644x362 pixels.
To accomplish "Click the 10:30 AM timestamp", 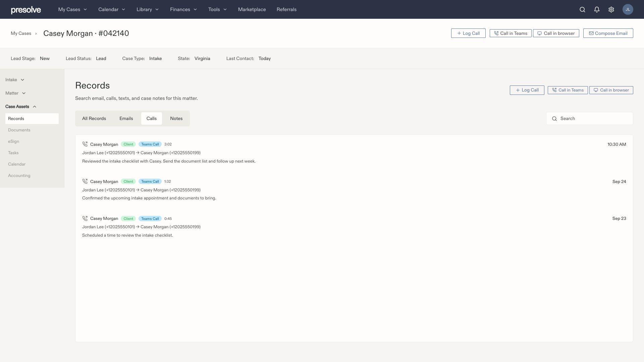I will [x=616, y=144].
